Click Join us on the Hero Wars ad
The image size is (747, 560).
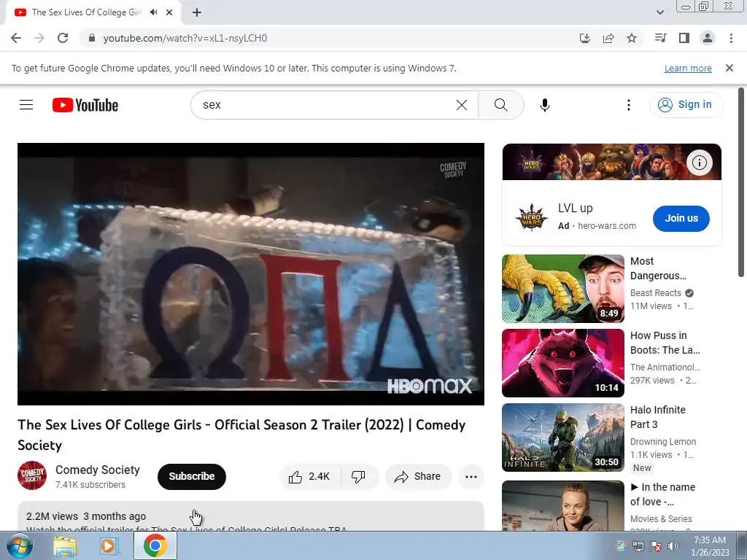(x=681, y=218)
